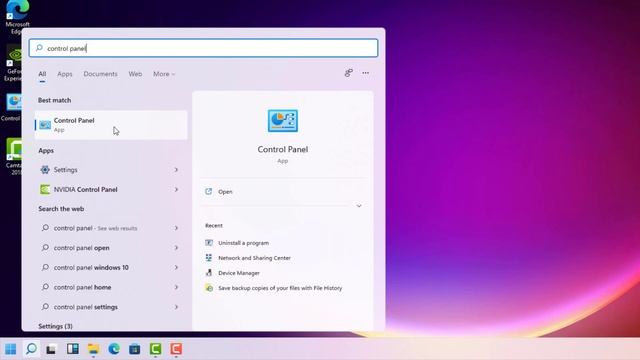Expand 'control panel open' suggestion arrow
The height and width of the screenshot is (360, 640).
click(x=176, y=248)
